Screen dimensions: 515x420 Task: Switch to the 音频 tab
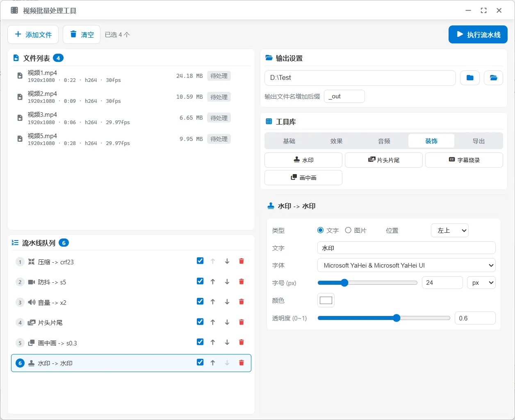[384, 141]
